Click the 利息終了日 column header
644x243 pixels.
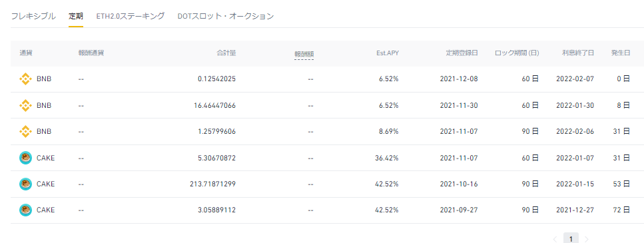point(578,53)
